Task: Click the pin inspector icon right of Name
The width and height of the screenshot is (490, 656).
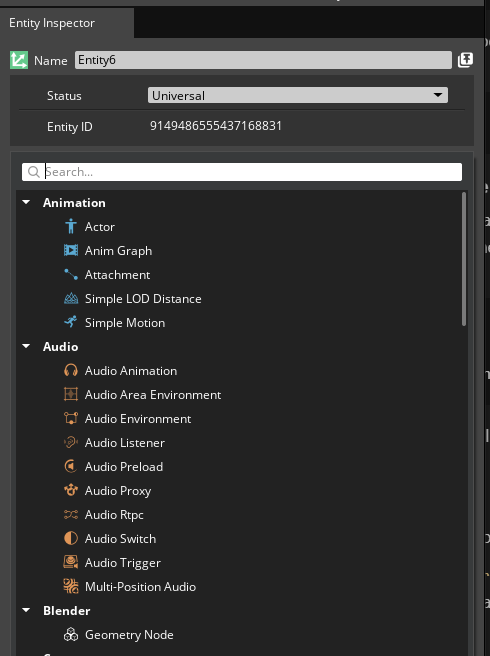Action: tap(465, 60)
